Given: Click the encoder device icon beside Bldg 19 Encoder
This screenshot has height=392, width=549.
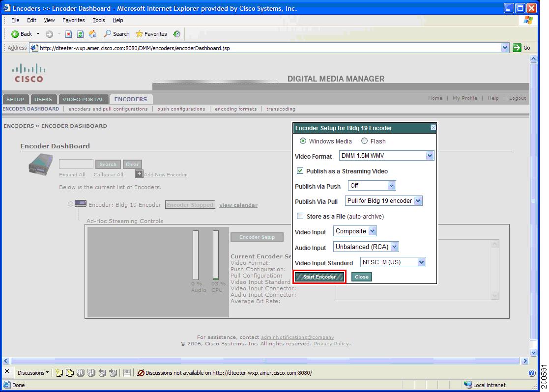Looking at the screenshot, I should point(80,203).
